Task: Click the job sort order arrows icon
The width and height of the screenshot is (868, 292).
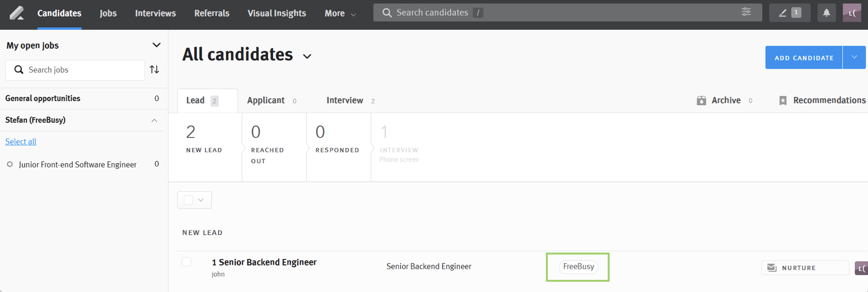Action: (154, 70)
